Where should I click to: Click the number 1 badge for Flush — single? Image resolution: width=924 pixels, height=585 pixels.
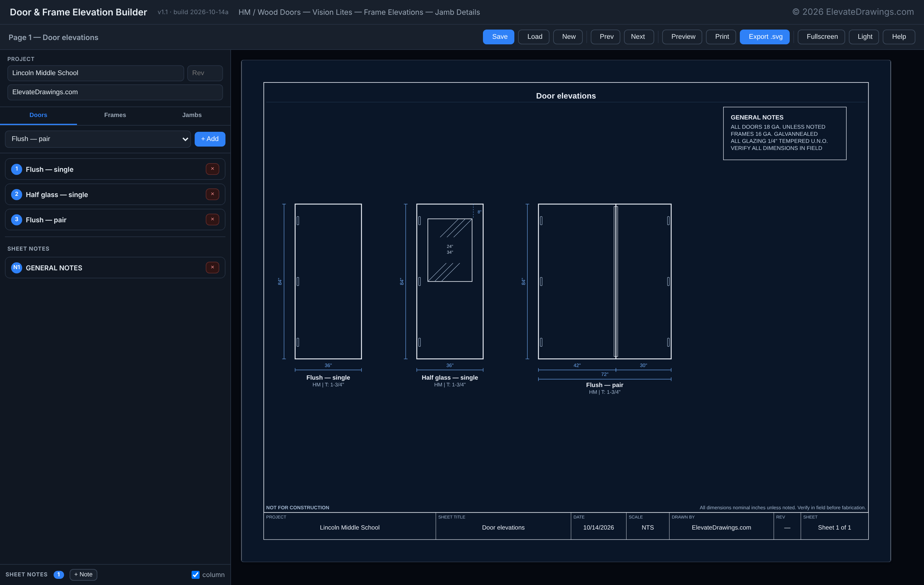pos(17,169)
